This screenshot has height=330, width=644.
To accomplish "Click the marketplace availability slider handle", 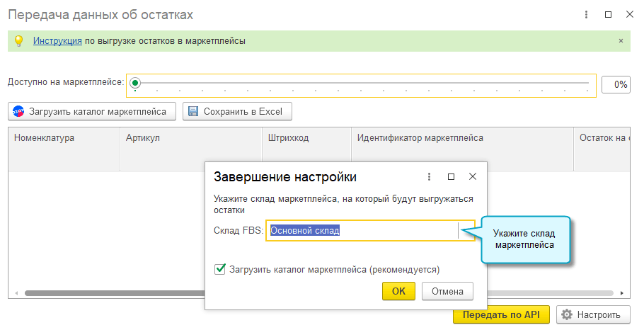I will click(135, 83).
